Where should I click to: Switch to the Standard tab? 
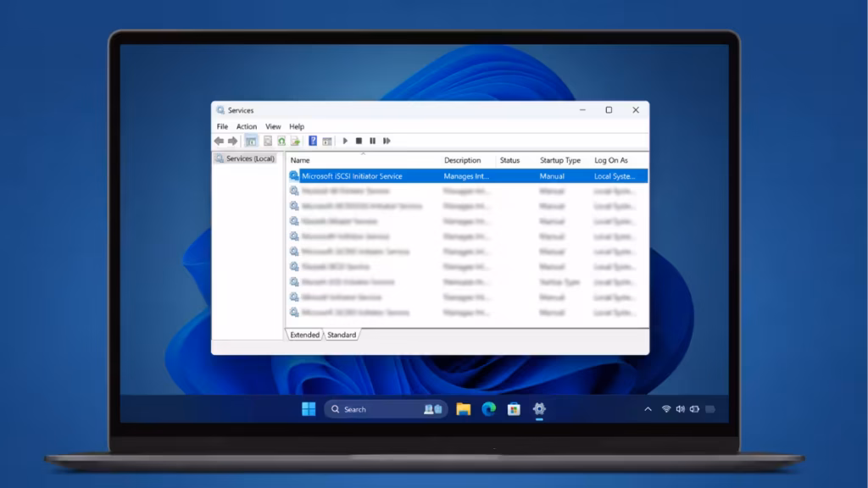click(342, 335)
